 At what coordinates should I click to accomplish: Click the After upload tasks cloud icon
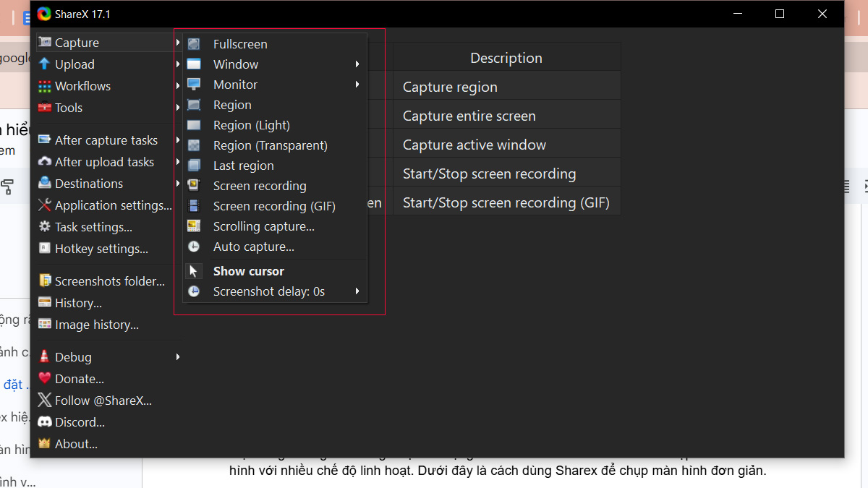point(45,162)
